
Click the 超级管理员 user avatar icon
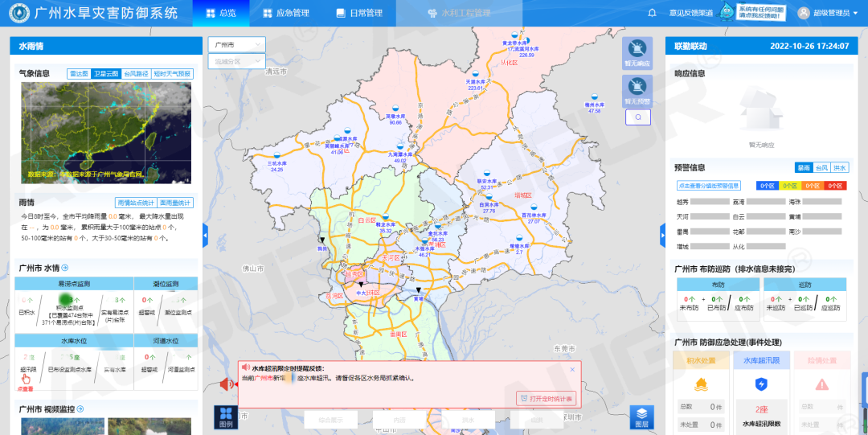(x=803, y=13)
